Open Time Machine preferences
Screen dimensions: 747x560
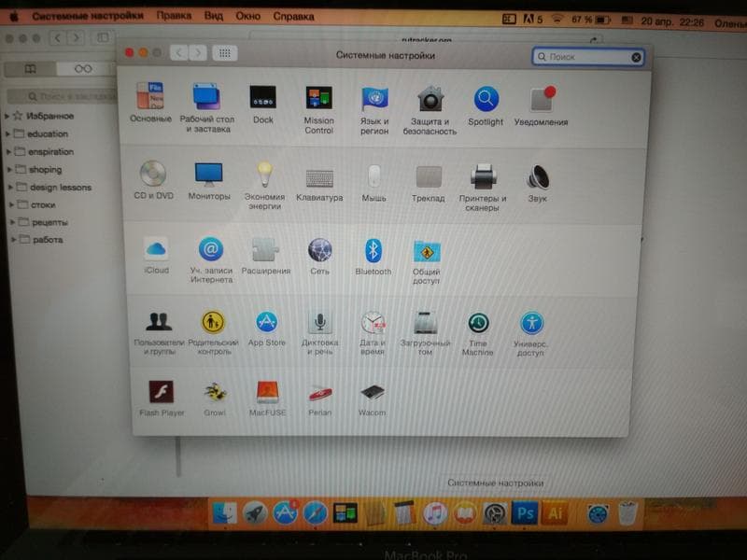point(478,334)
